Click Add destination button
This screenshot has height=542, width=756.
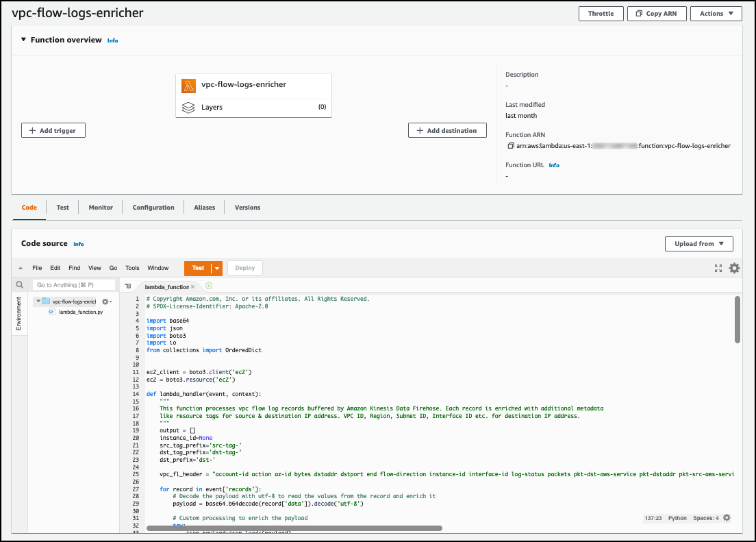point(447,130)
